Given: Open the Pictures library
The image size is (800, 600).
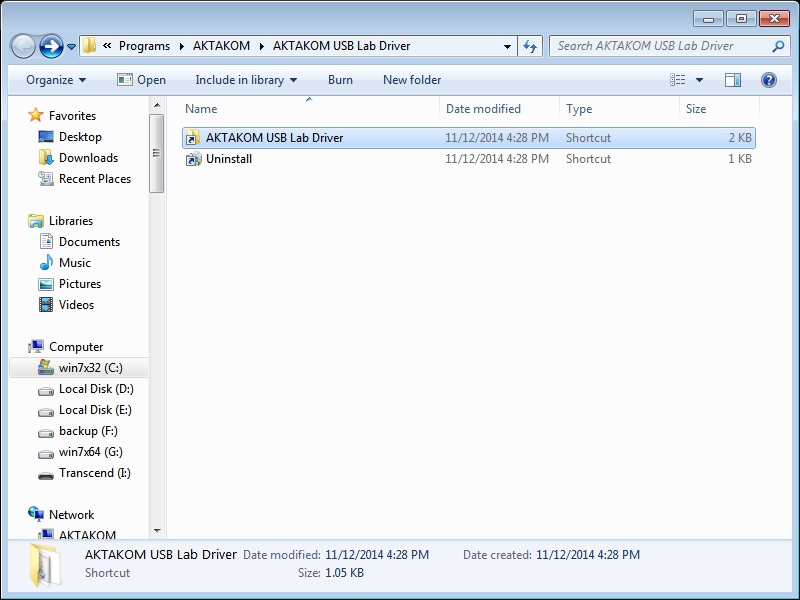Looking at the screenshot, I should coord(80,284).
